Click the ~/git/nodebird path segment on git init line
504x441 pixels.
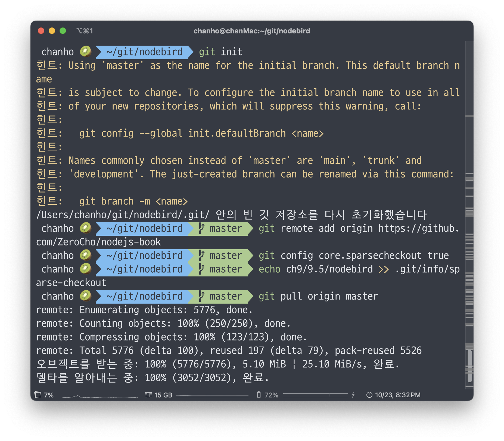pyautogui.click(x=144, y=52)
